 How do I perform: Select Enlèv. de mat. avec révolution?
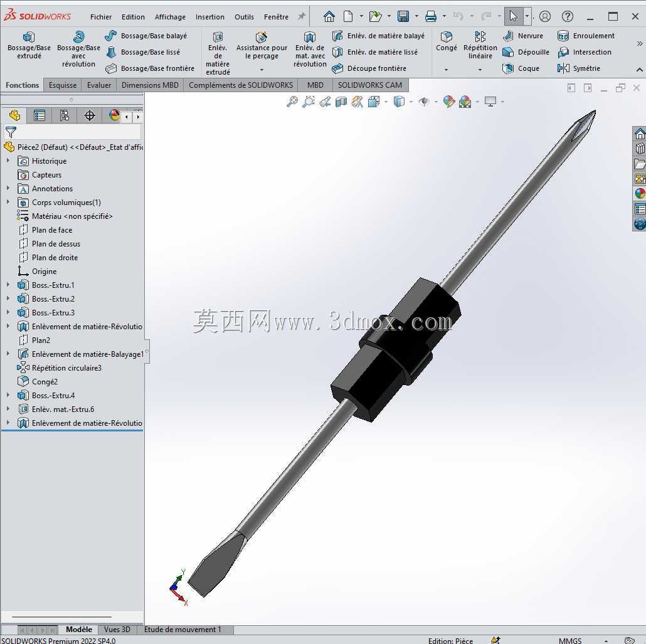tap(310, 49)
